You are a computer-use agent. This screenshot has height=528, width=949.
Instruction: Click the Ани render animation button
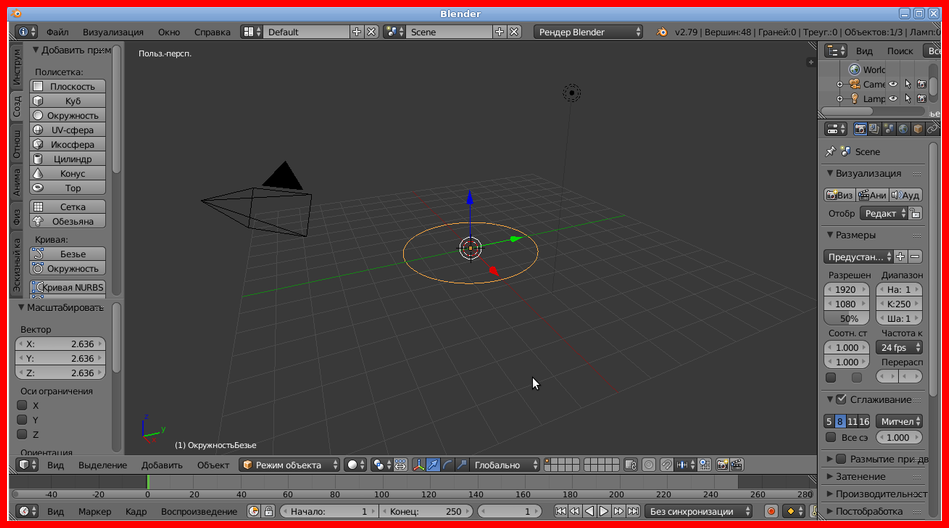(x=872, y=195)
